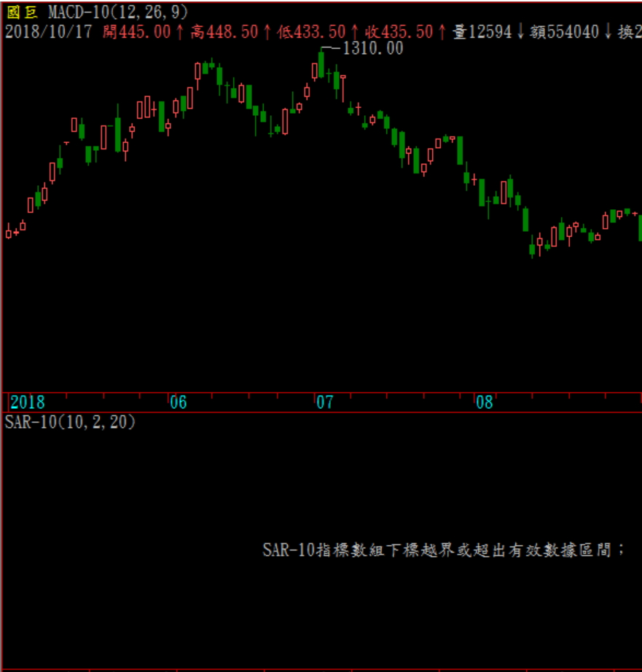The image size is (642, 672).
Task: Click the stock name 國巨 label
Action: pyautogui.click(x=23, y=12)
